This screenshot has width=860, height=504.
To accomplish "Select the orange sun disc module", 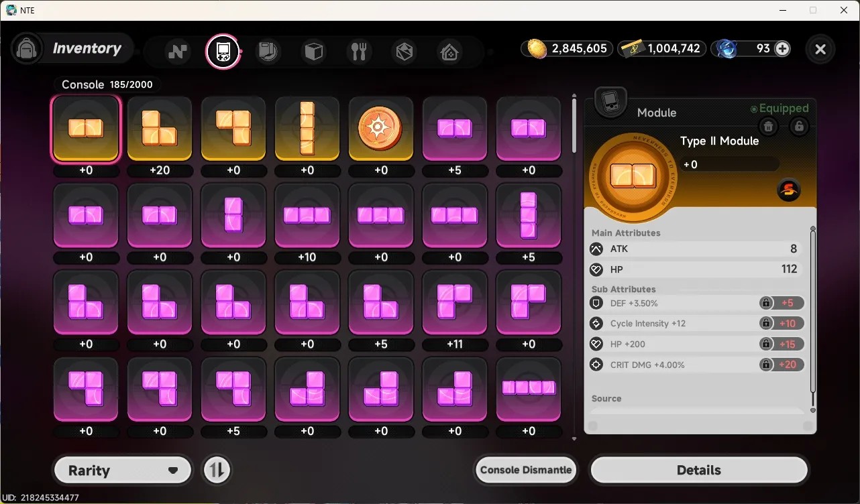I will click(381, 128).
